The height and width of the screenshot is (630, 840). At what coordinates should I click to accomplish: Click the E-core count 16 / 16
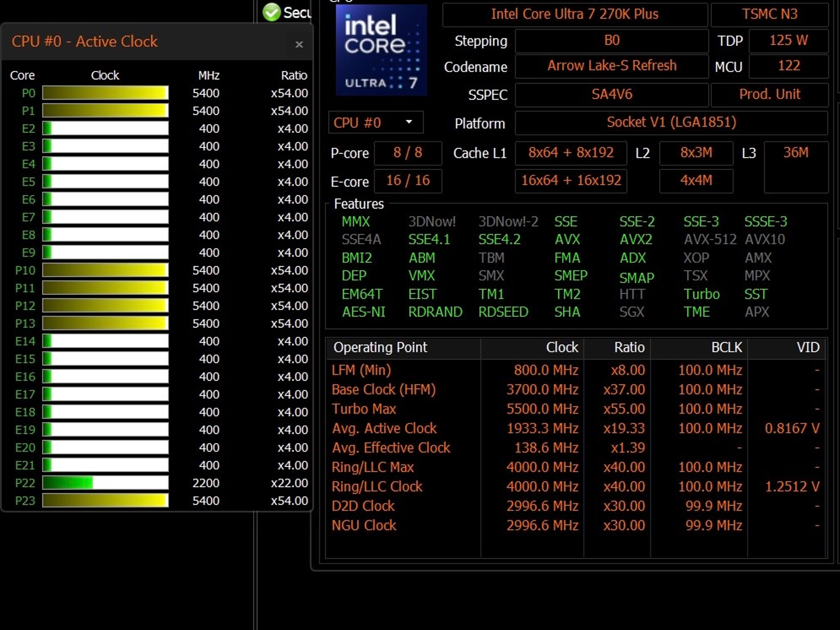coord(408,181)
